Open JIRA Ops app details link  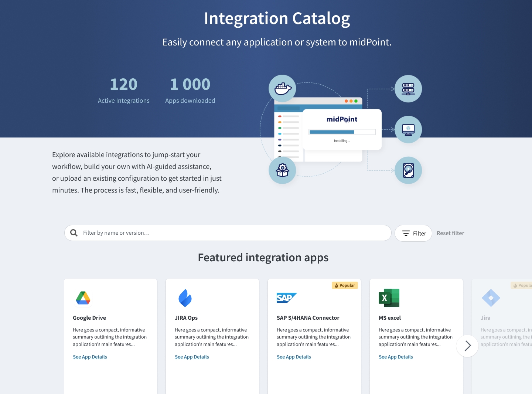pos(192,357)
